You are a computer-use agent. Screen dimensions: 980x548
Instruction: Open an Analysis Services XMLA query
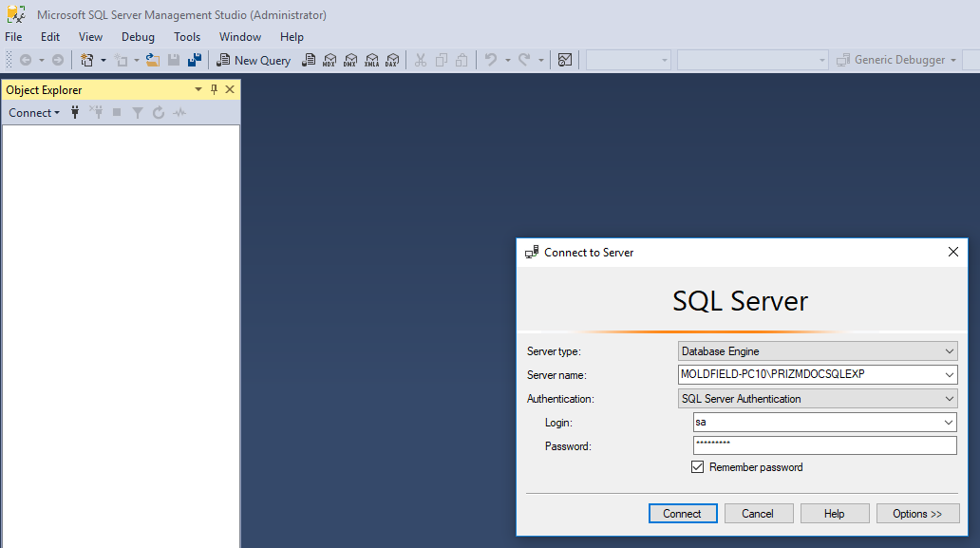[x=371, y=60]
